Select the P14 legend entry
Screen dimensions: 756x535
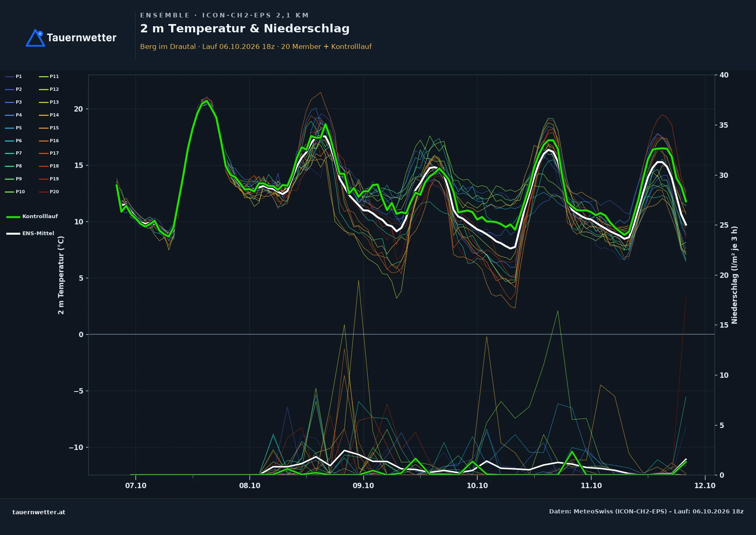click(x=49, y=115)
